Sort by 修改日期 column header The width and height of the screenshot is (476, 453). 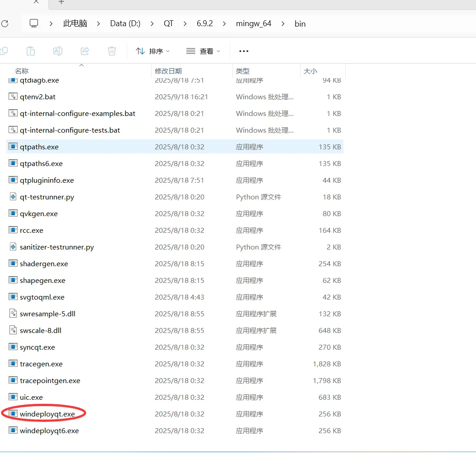tap(168, 71)
